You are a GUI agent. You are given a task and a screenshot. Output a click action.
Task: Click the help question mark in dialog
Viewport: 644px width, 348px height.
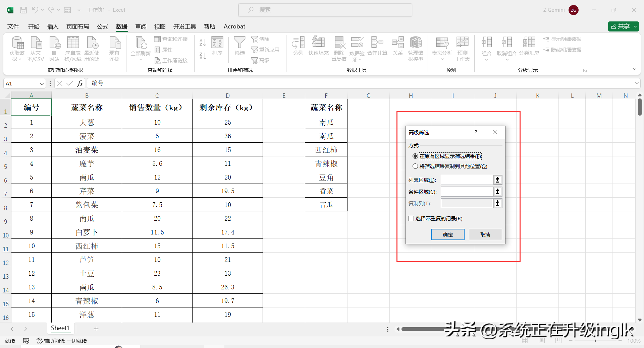(x=476, y=132)
